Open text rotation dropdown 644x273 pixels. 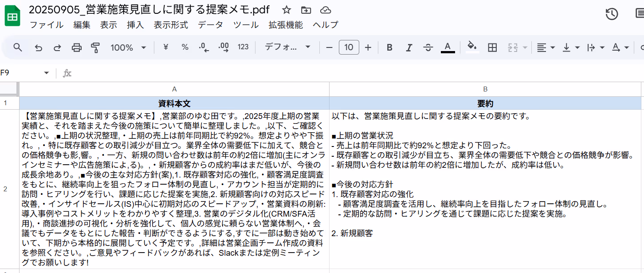click(x=620, y=47)
